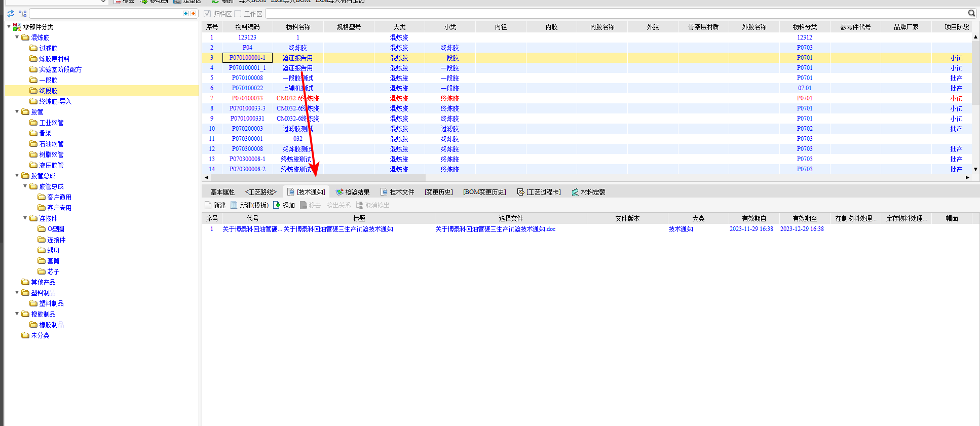Collapse the 连接件 tree node arrow
The image size is (980, 426).
(25, 218)
